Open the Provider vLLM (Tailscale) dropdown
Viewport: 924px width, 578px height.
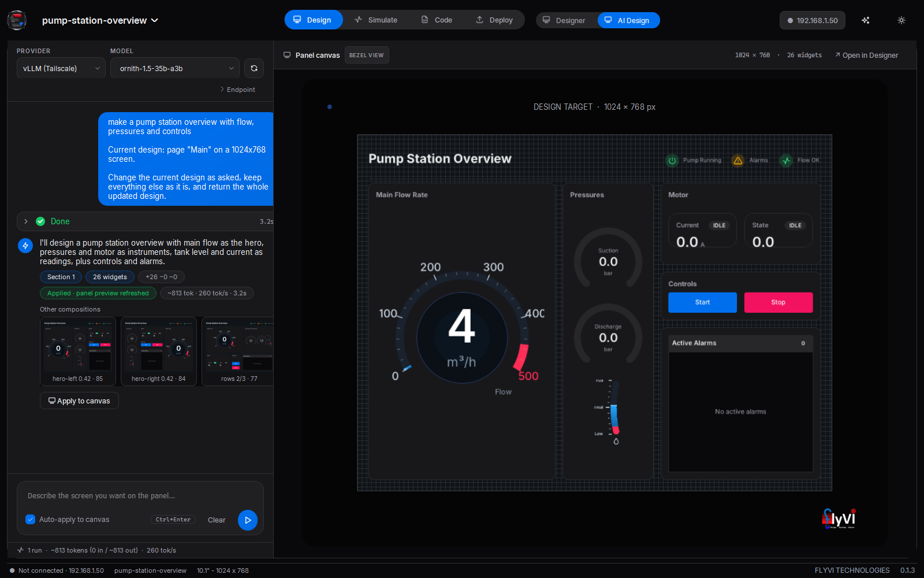(x=61, y=68)
